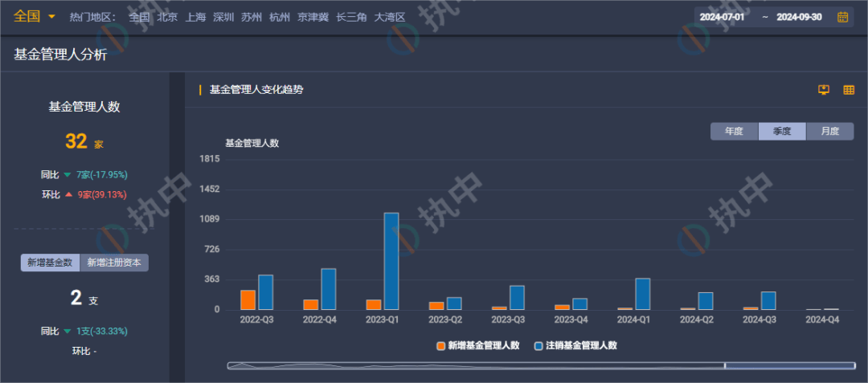The image size is (868, 383).
Task: Switch to 月度 granularity
Action: [x=829, y=132]
